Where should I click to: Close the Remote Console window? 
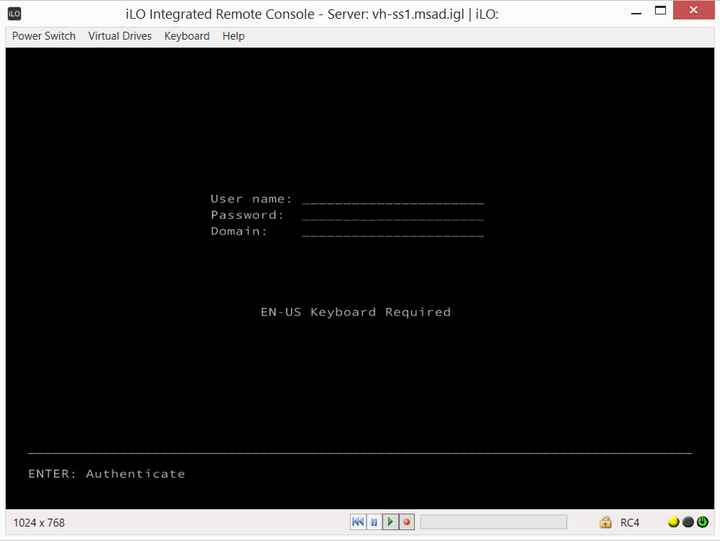coord(693,10)
